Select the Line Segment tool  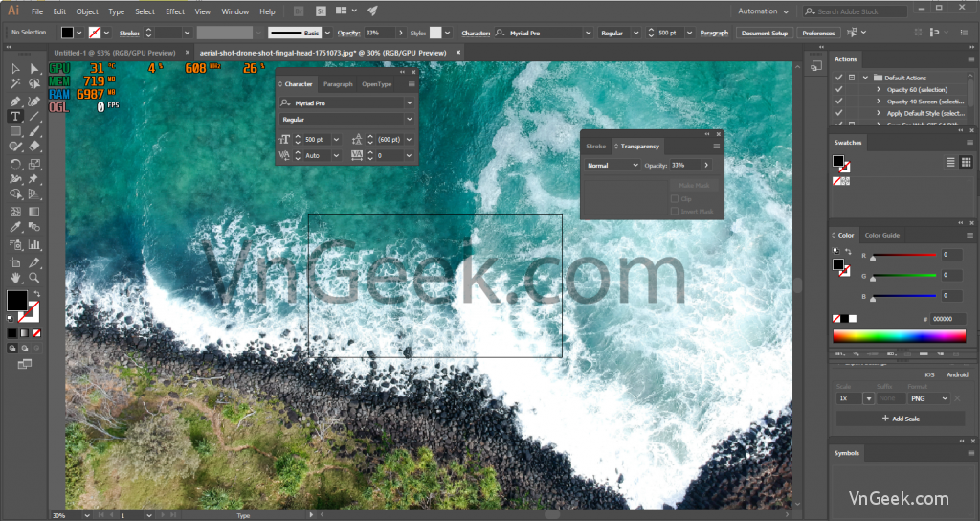click(x=34, y=116)
